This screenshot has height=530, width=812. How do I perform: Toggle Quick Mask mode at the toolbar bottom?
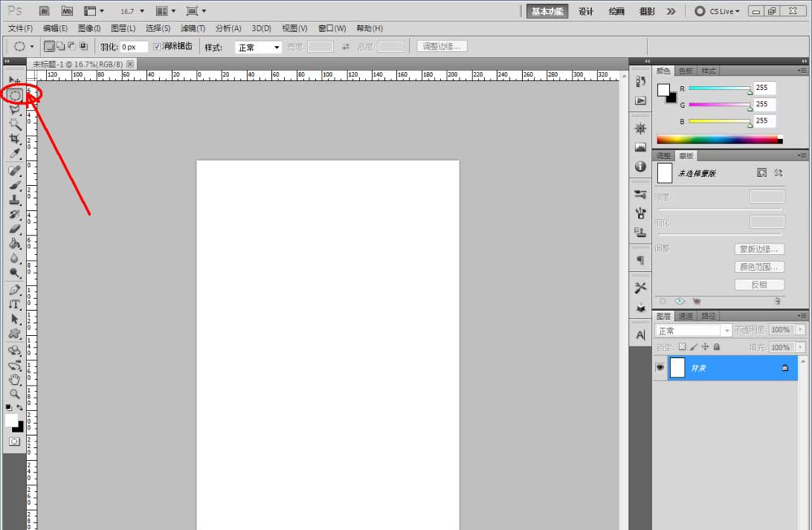tap(14, 442)
